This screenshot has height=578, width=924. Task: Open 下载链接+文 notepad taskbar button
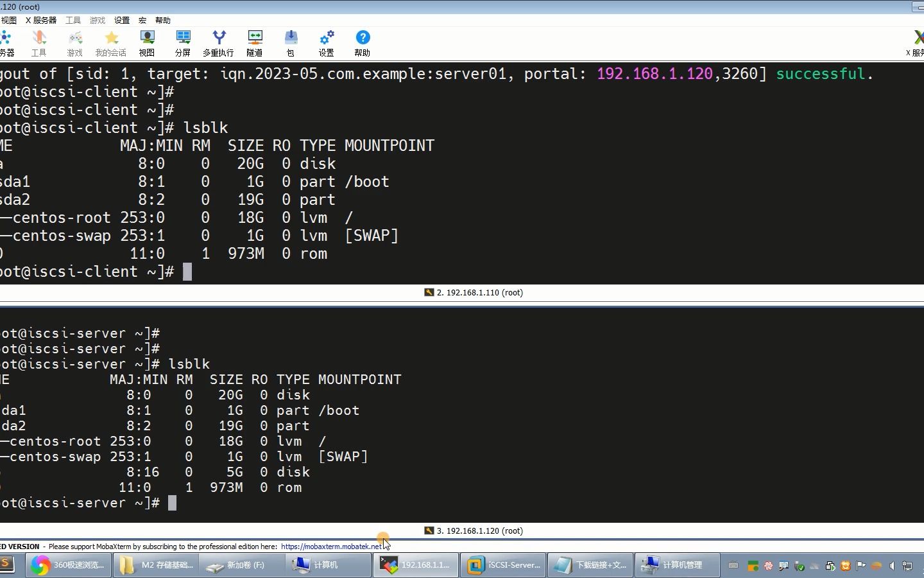590,565
